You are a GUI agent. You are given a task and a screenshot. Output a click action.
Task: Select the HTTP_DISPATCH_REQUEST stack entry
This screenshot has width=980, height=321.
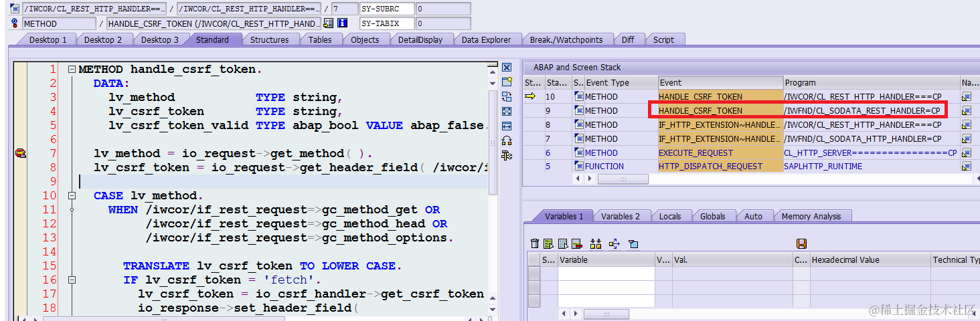pyautogui.click(x=720, y=167)
